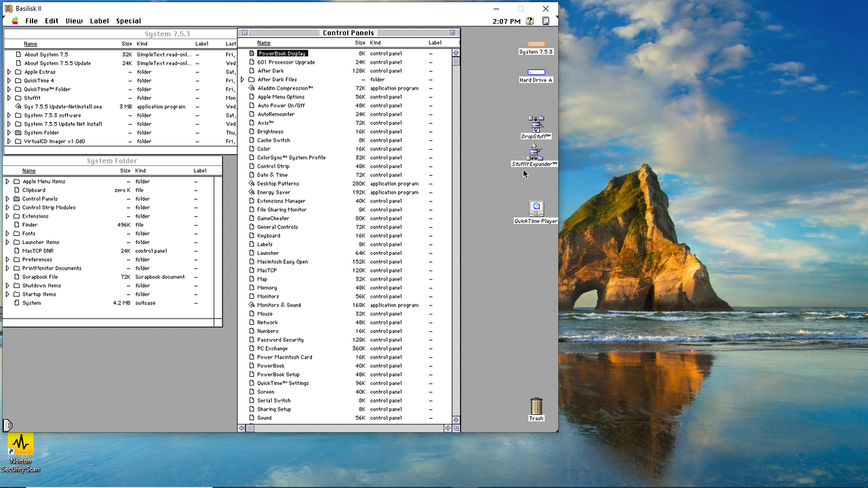Expand the StuffIt folder triangle
The height and width of the screenshot is (488, 868).
[9, 98]
